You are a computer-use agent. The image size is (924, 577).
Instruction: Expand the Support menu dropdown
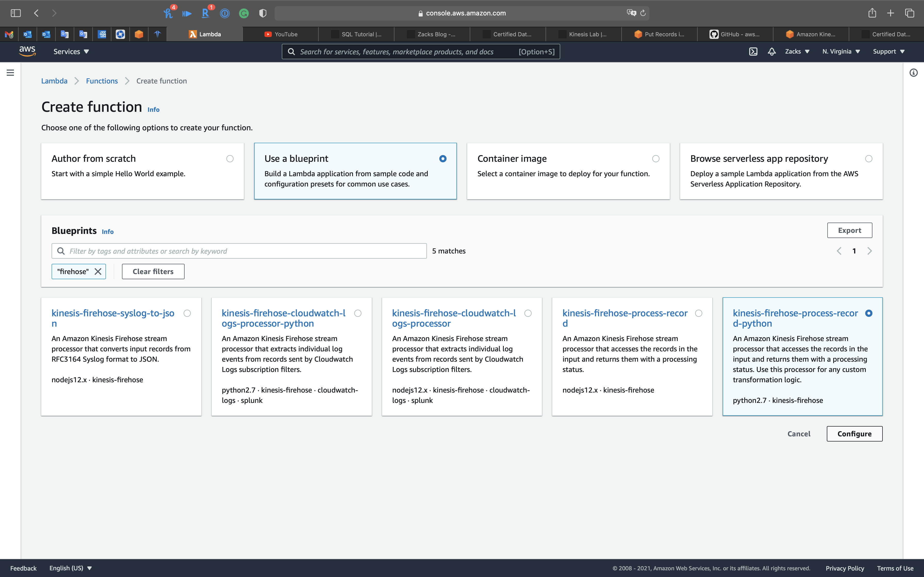[888, 52]
